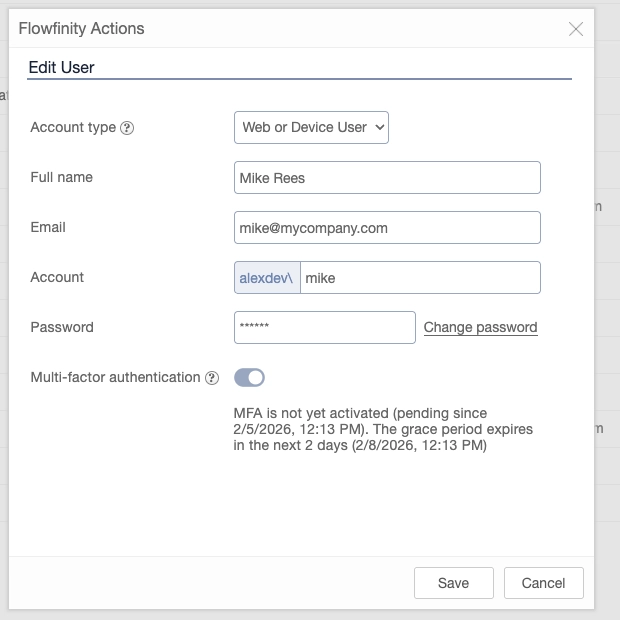Click the Multi-factor authentication label

click(x=115, y=377)
